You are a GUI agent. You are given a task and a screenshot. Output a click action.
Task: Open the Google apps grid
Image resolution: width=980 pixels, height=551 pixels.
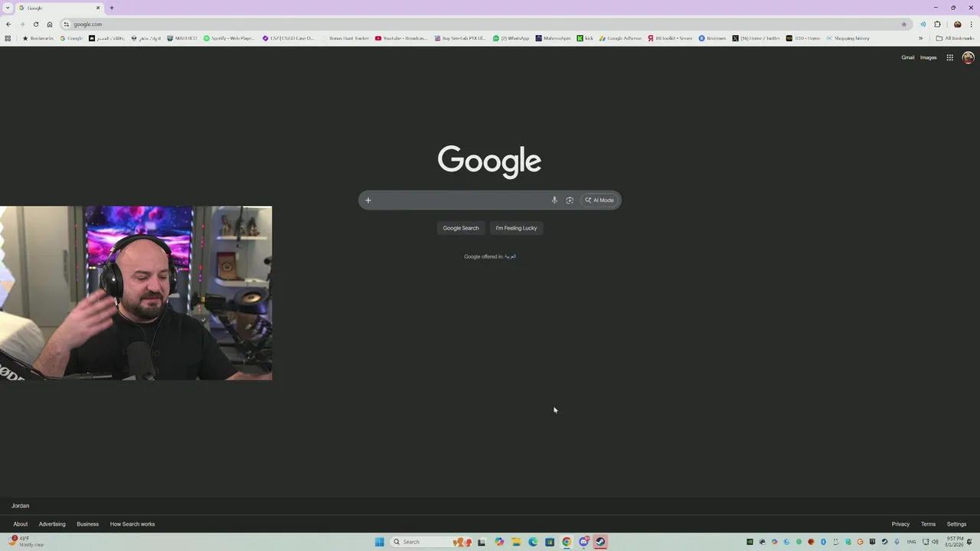pyautogui.click(x=949, y=57)
